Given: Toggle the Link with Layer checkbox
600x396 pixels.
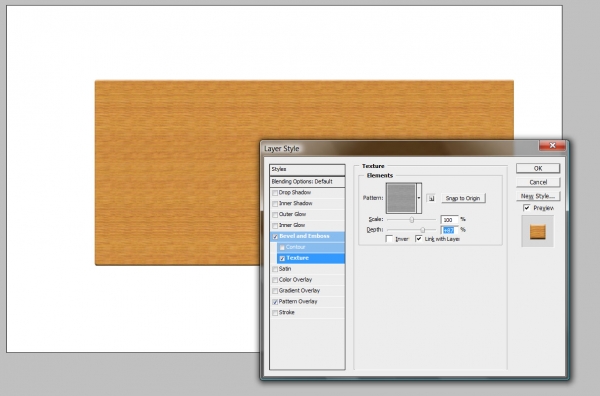Looking at the screenshot, I should click(x=419, y=239).
